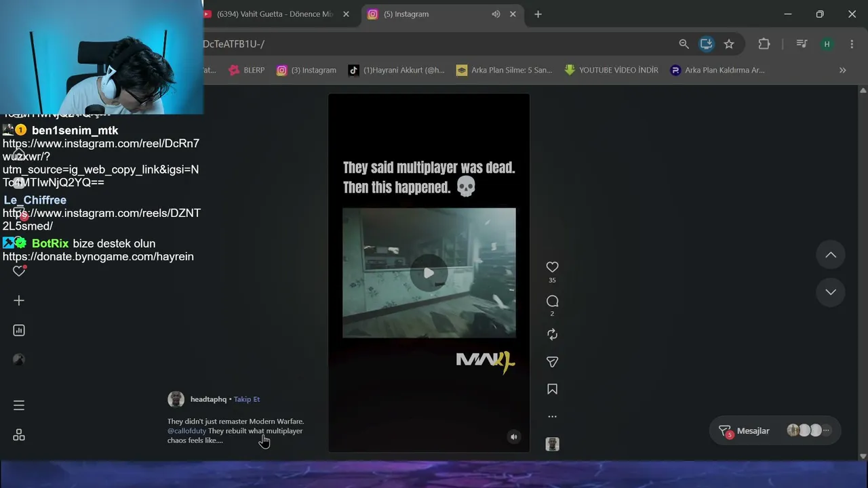Screen dimensions: 868x488
Task: Open the reel's comments via speech bubble icon
Action: tap(552, 301)
